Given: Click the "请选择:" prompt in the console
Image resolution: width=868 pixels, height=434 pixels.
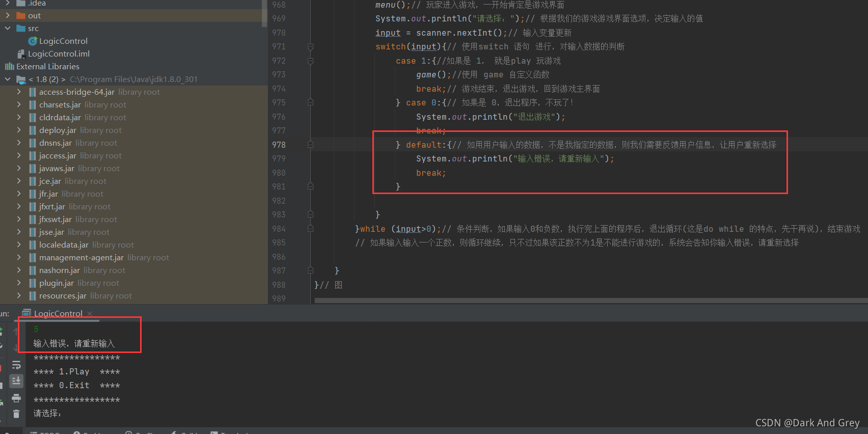Looking at the screenshot, I should (x=47, y=413).
